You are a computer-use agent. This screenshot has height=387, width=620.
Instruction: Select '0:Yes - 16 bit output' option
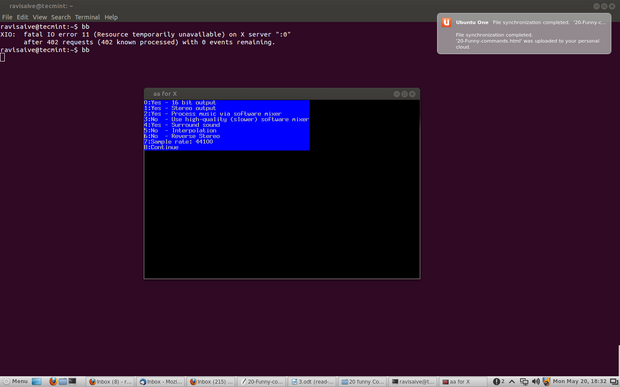click(x=180, y=102)
